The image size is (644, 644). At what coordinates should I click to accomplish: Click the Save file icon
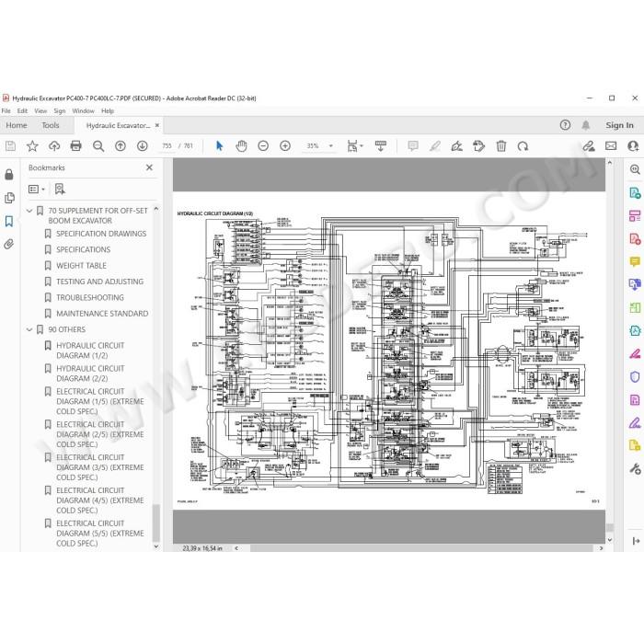[10, 145]
